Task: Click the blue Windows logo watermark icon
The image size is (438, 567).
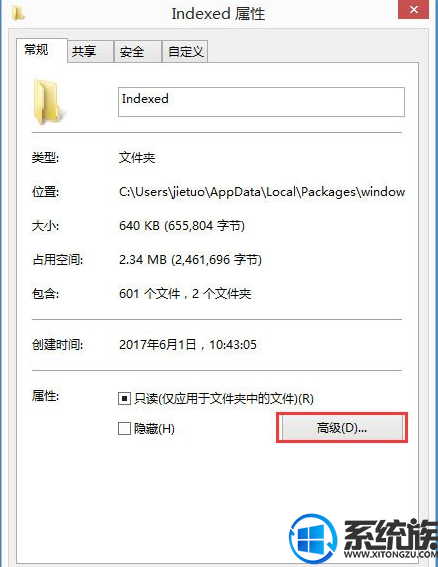Action: point(313,538)
